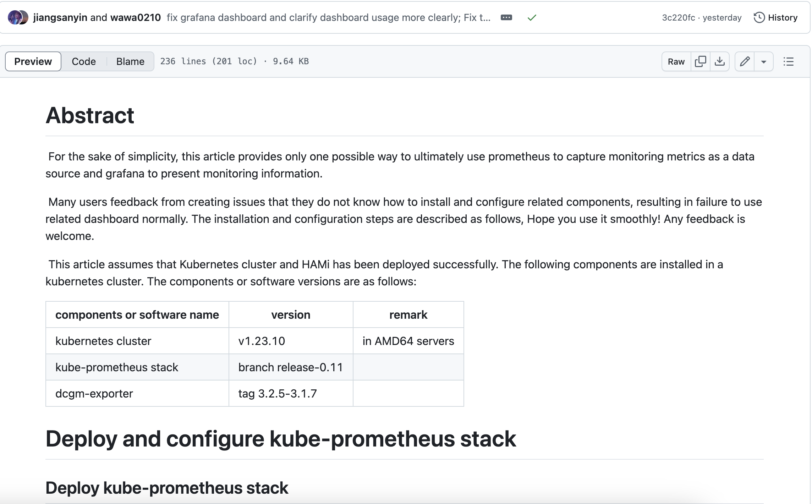The height and width of the screenshot is (504, 812).
Task: Open the Raw file view
Action: click(x=676, y=61)
